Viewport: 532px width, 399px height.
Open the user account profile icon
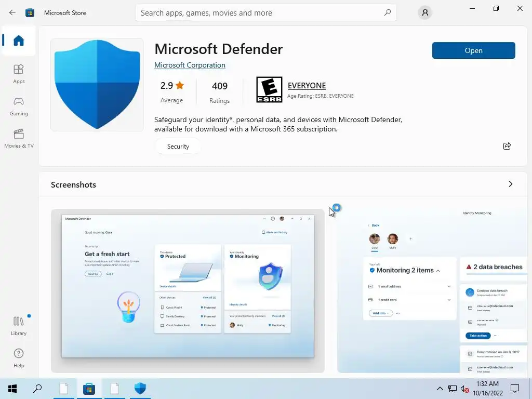point(425,13)
